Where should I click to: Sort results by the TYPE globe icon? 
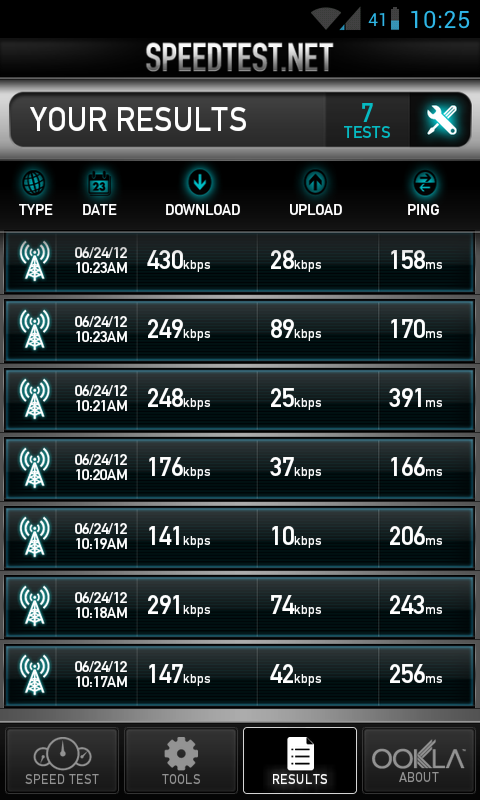[x=35, y=194]
